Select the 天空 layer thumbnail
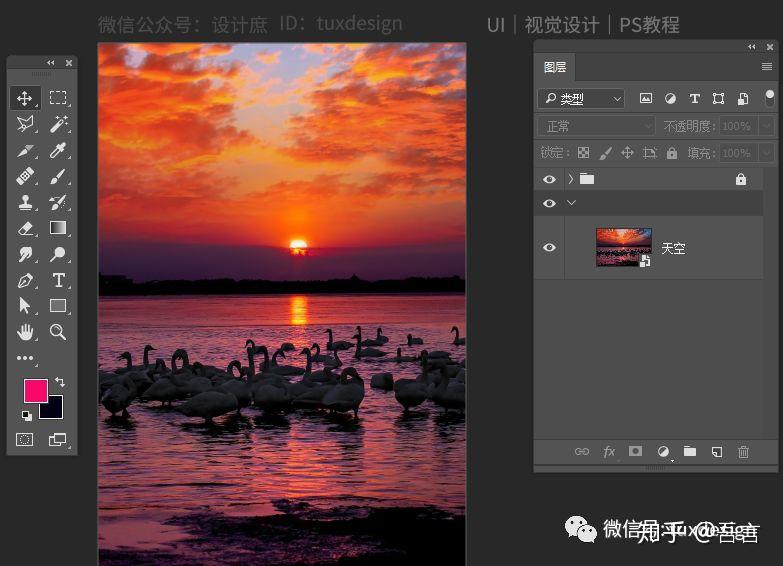Screen dimensions: 783x566 [x=624, y=247]
